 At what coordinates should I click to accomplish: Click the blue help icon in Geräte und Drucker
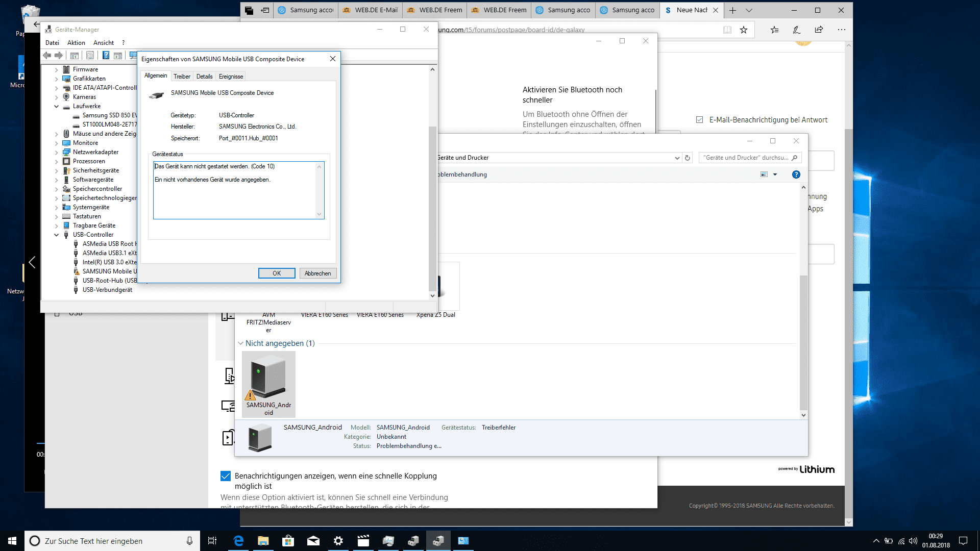click(x=796, y=174)
